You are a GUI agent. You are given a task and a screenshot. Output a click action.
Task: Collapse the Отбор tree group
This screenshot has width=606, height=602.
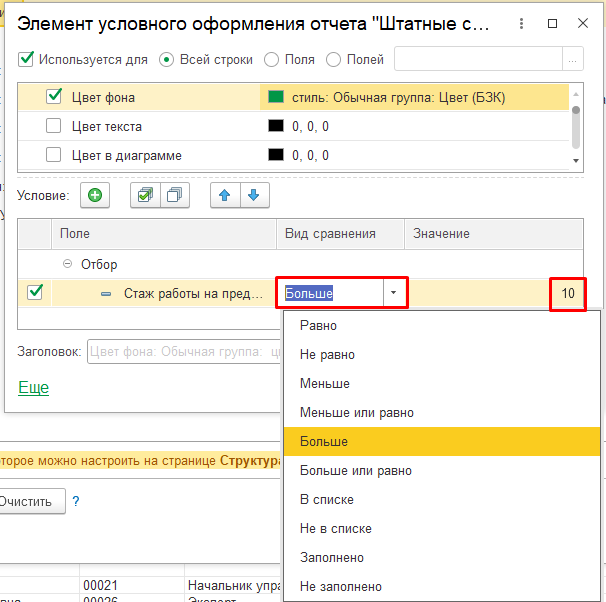[68, 265]
